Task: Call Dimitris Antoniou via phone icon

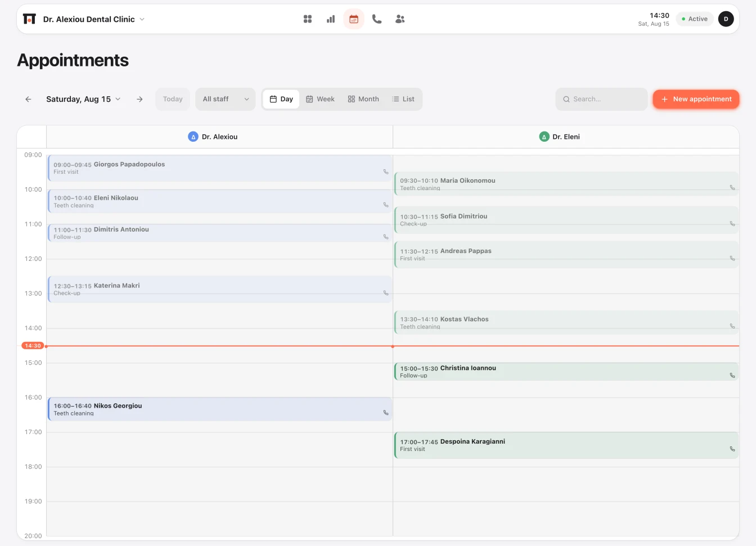Action: click(386, 237)
